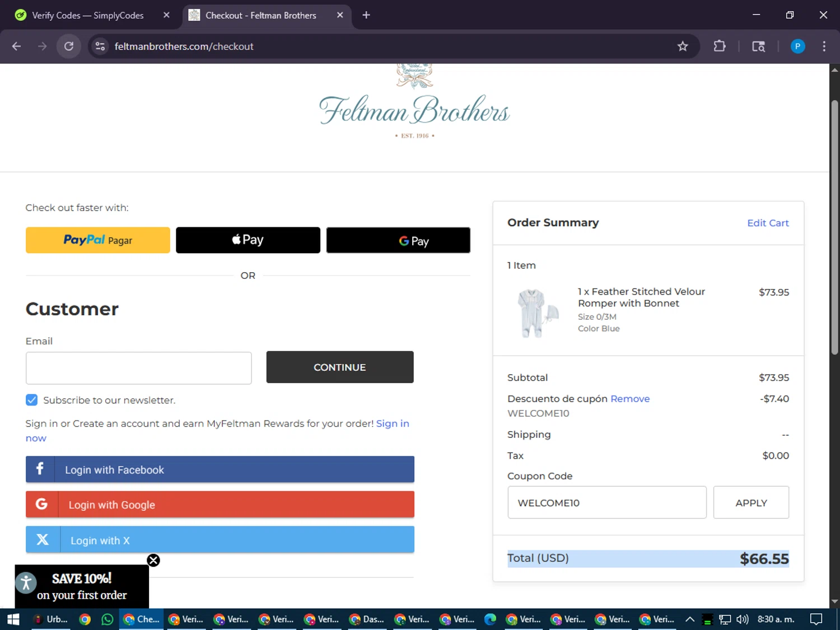The height and width of the screenshot is (630, 840).
Task: Click the browser forward arrow
Action: [42, 46]
